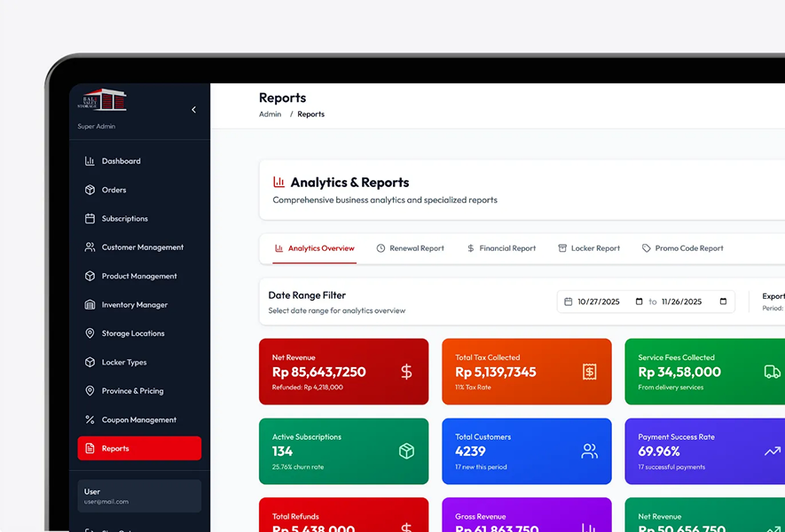
Task: Open Product Management page
Action: pyautogui.click(x=139, y=277)
